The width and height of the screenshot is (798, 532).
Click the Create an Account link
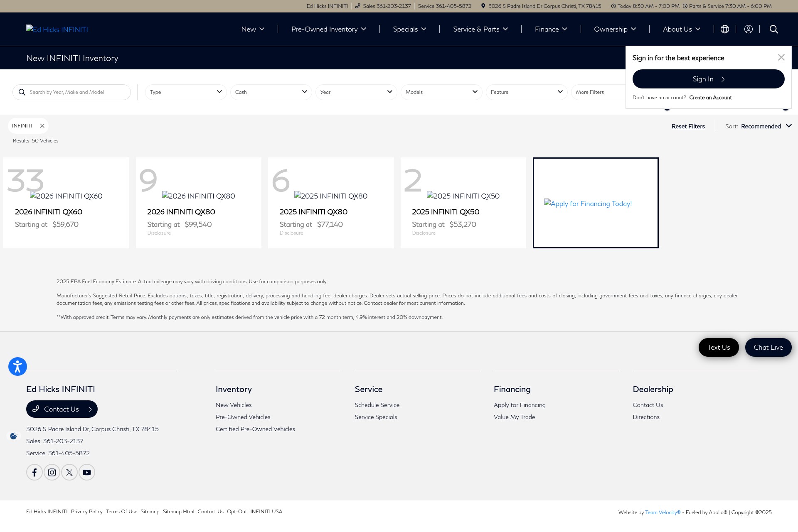pos(710,98)
